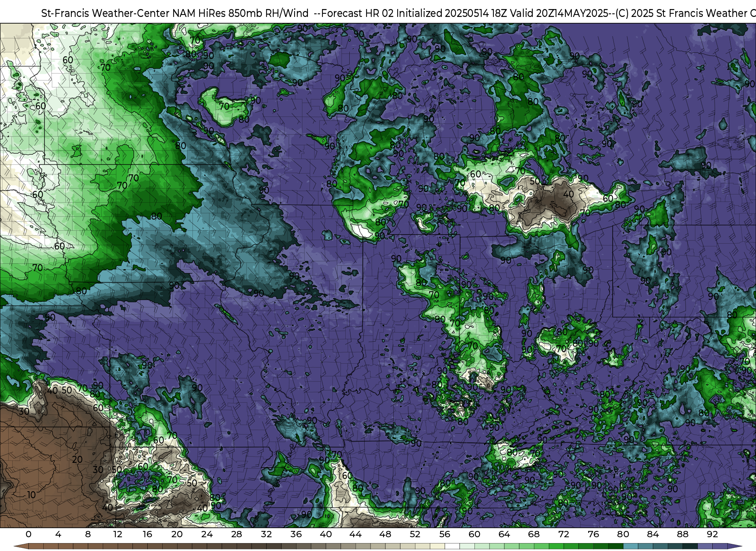Click the "88" label on the color bar scale

click(682, 534)
